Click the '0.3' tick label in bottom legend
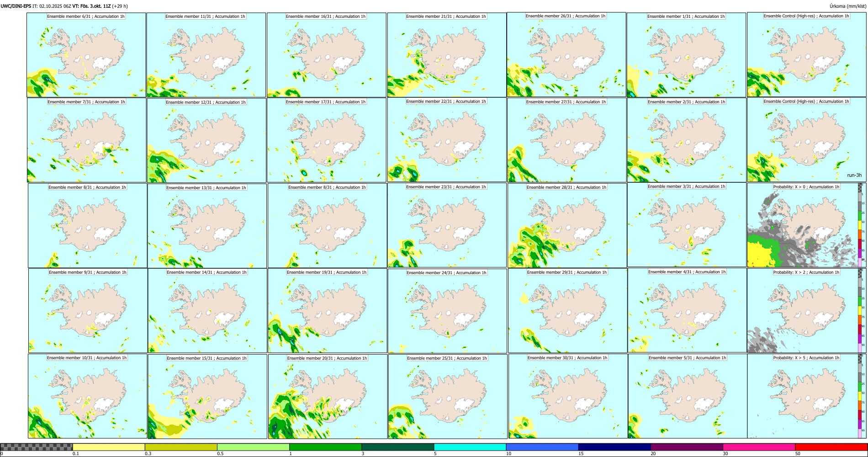The width and height of the screenshot is (868, 457). 148,454
